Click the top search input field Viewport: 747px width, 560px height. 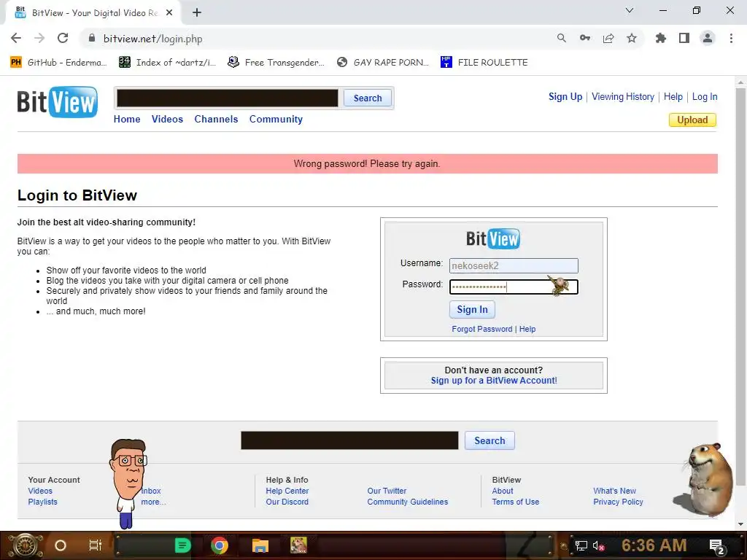(228, 98)
